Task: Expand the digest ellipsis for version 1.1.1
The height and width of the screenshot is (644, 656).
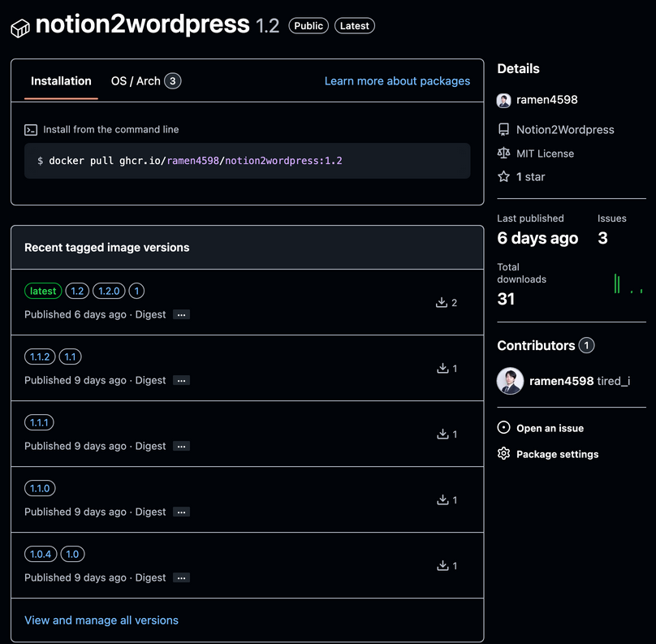Action: coord(181,446)
